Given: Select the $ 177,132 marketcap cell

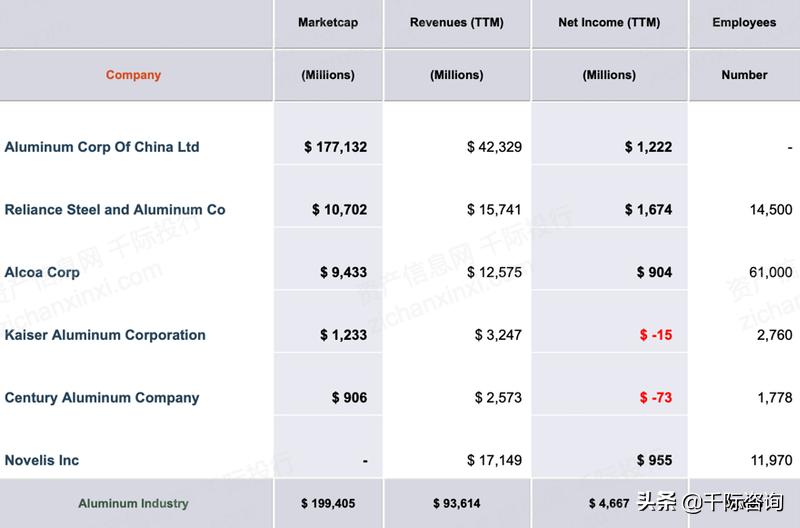Looking at the screenshot, I should pyautogui.click(x=336, y=147).
